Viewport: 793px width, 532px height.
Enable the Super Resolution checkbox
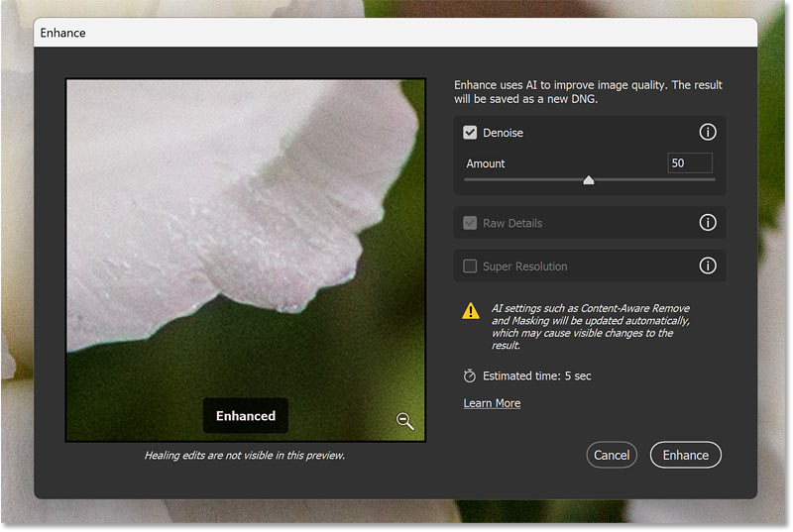[x=471, y=266]
